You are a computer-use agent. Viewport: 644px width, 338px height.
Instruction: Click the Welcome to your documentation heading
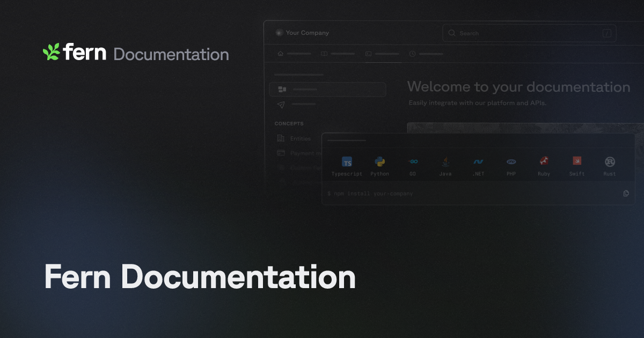[x=518, y=87]
